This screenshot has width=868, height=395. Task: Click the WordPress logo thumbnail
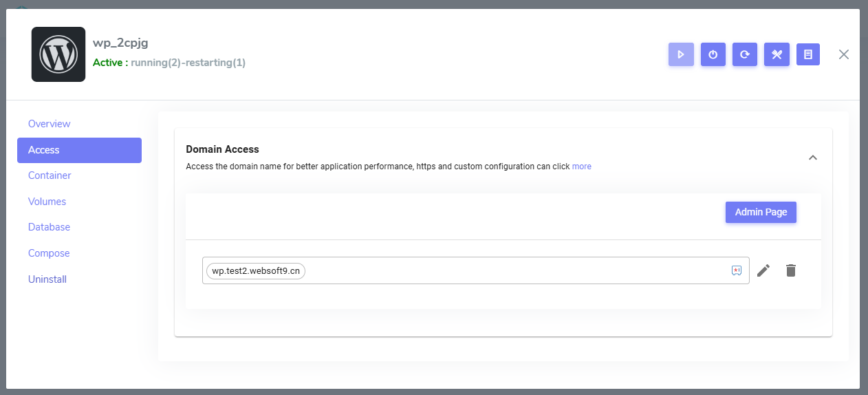[x=58, y=54]
